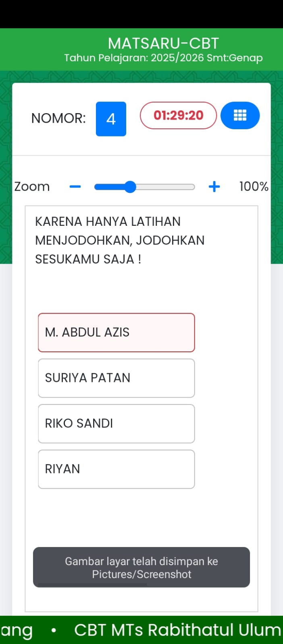Screen dimensions: 283x644
Task: Tap the Tahun Pelajaran 2025/2026 subtitle
Action: [163, 58]
